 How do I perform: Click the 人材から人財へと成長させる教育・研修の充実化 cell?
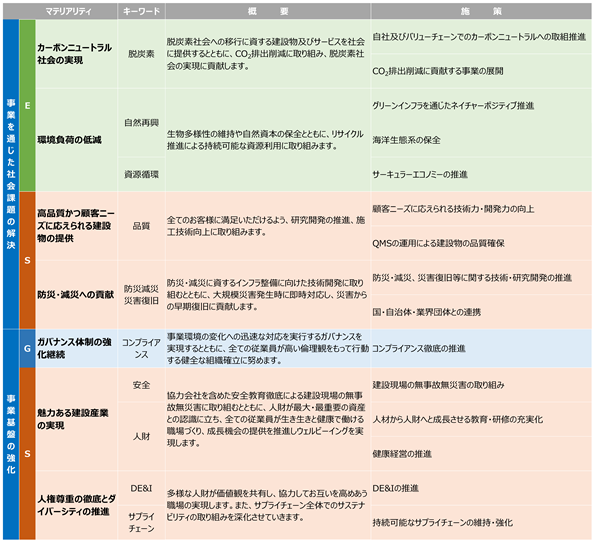pyautogui.click(x=481, y=419)
